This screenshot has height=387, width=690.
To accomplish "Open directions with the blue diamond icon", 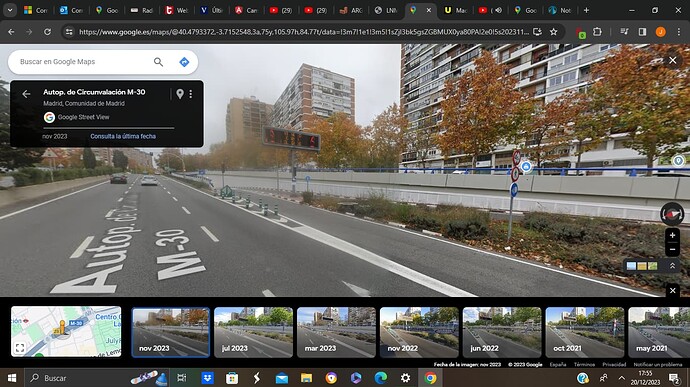I will tap(184, 62).
